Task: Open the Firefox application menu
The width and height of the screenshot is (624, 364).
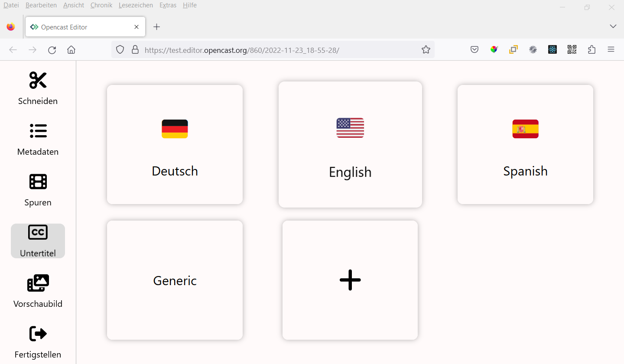Action: coord(611,49)
